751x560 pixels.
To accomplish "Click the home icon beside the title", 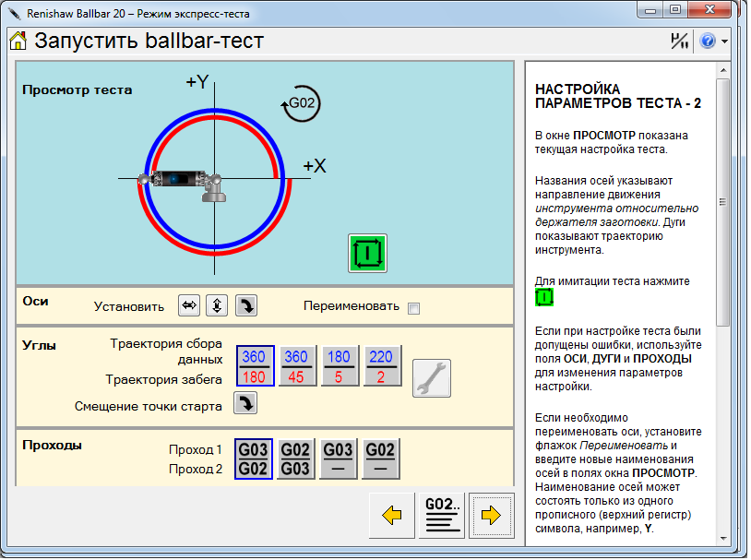I will tap(18, 41).
